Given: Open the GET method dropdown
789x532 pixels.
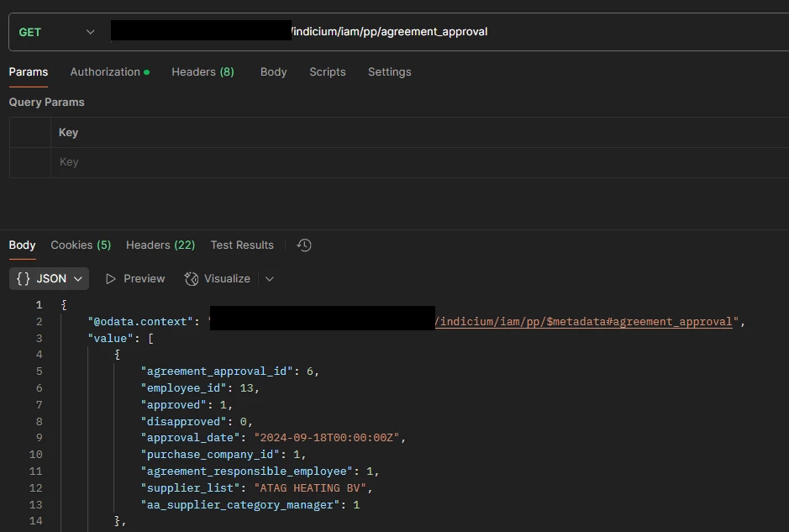Looking at the screenshot, I should point(56,32).
